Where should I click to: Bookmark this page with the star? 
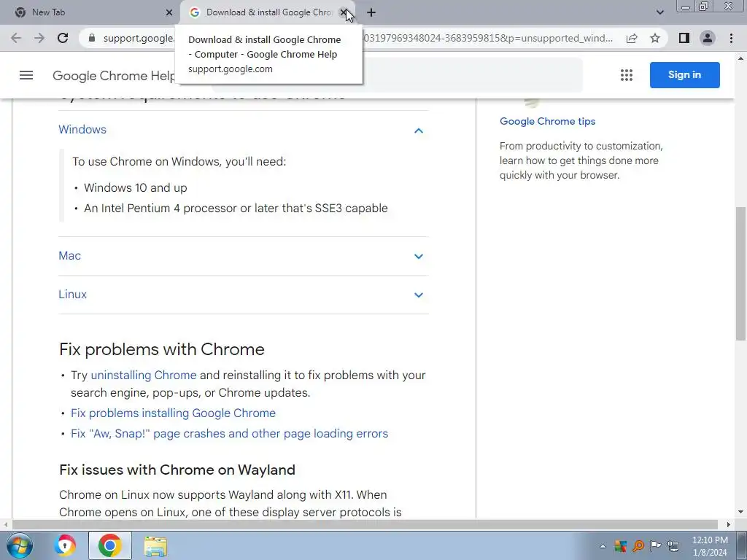point(655,38)
